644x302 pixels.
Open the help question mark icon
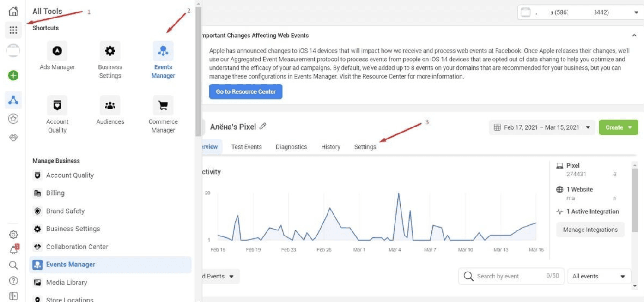tap(13, 281)
